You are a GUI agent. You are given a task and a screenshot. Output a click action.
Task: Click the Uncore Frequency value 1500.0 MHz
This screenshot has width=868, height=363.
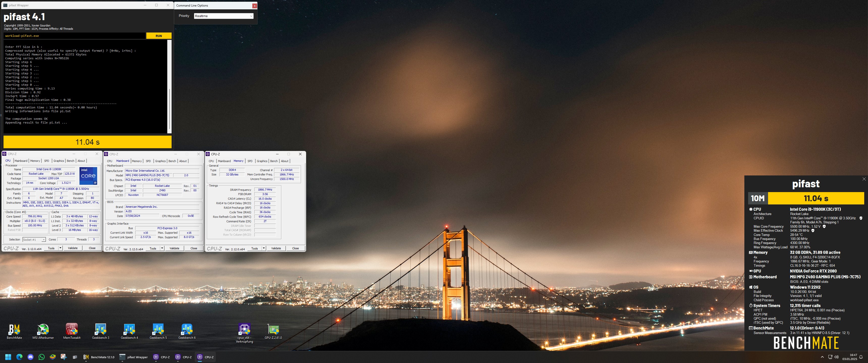point(286,179)
